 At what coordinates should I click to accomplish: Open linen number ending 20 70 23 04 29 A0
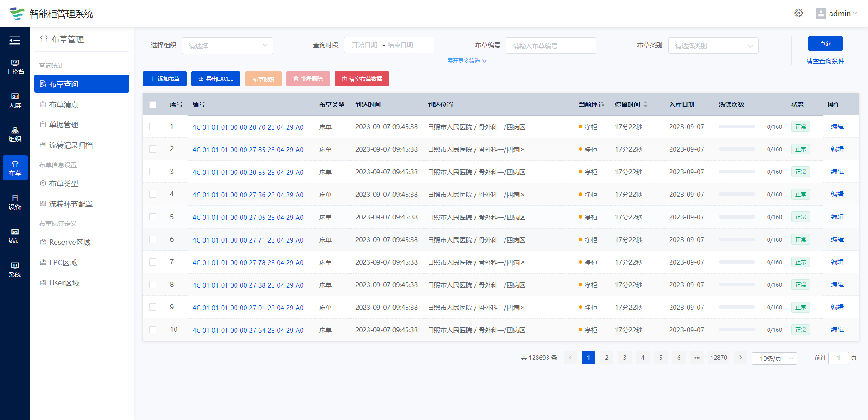(248, 127)
